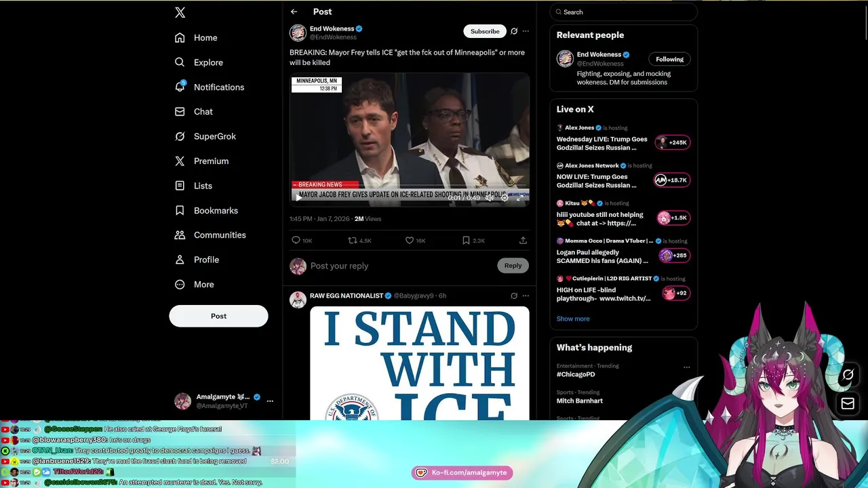Viewport: 868px width, 488px height.
Task: Go back using the arrow beside Post
Action: pos(294,12)
